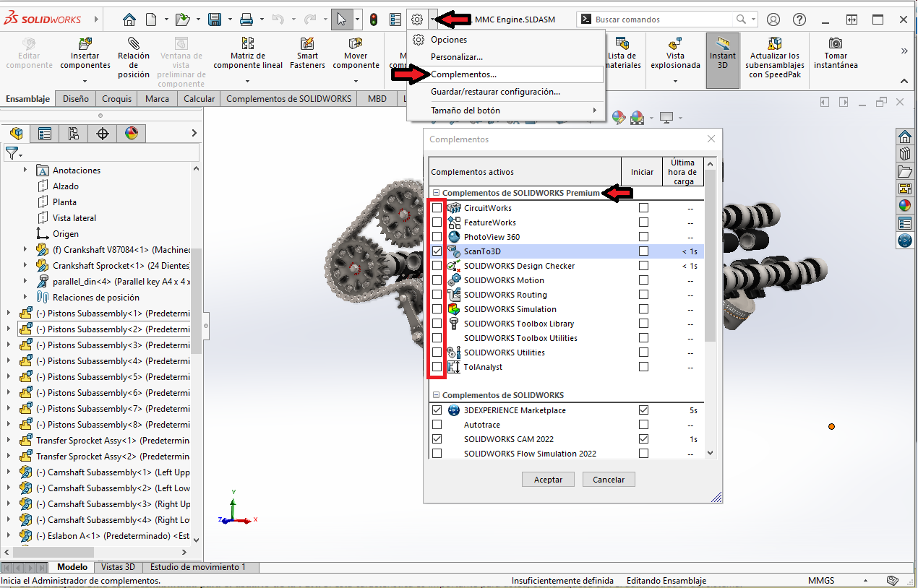Expand Transfer Sprocket Assy<1> node

[9, 441]
